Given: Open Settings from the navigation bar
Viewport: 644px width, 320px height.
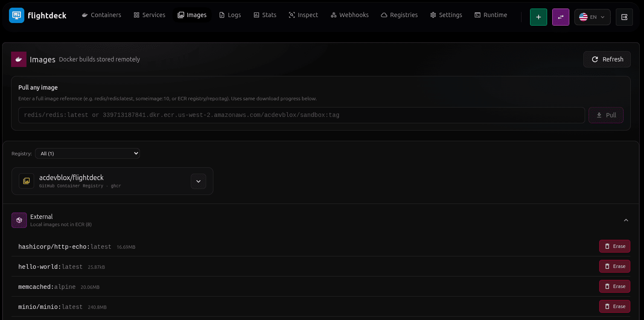Looking at the screenshot, I should 446,15.
